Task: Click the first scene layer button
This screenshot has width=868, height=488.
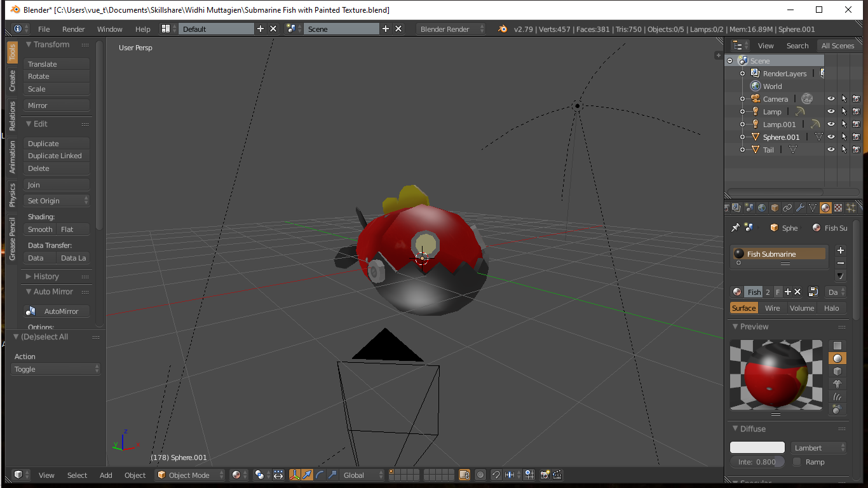Action: [392, 471]
